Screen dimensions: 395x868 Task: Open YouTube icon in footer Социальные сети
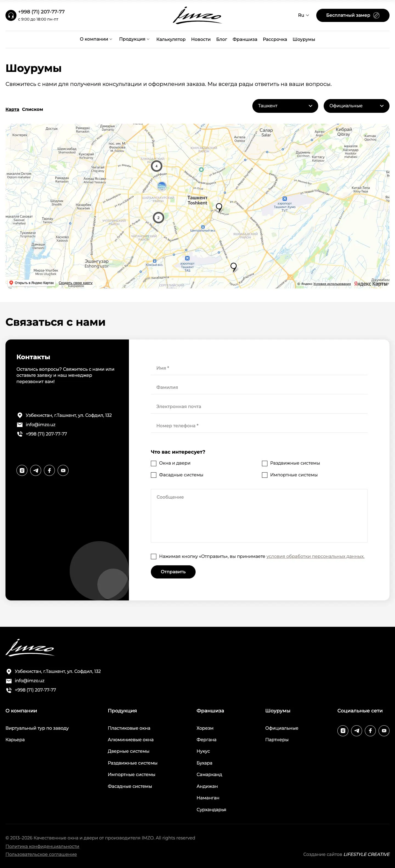[384, 731]
